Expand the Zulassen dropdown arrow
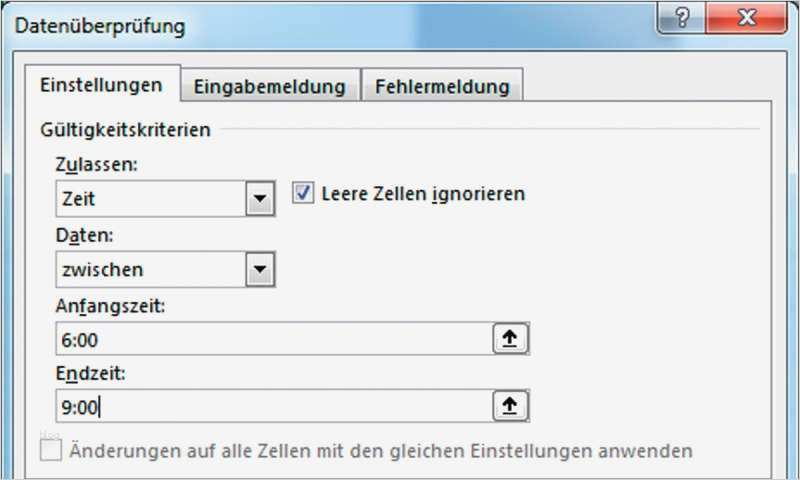 260,199
